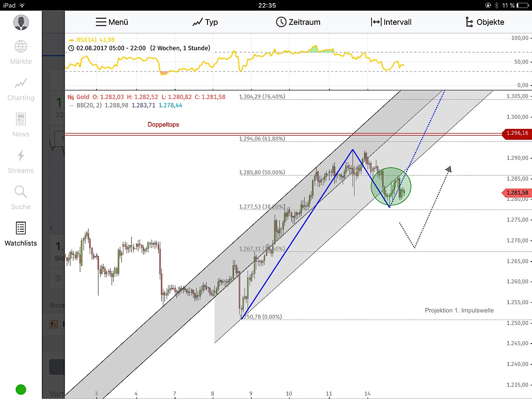
Task: Click the fs watchlist entry icon
Action: pos(53,324)
